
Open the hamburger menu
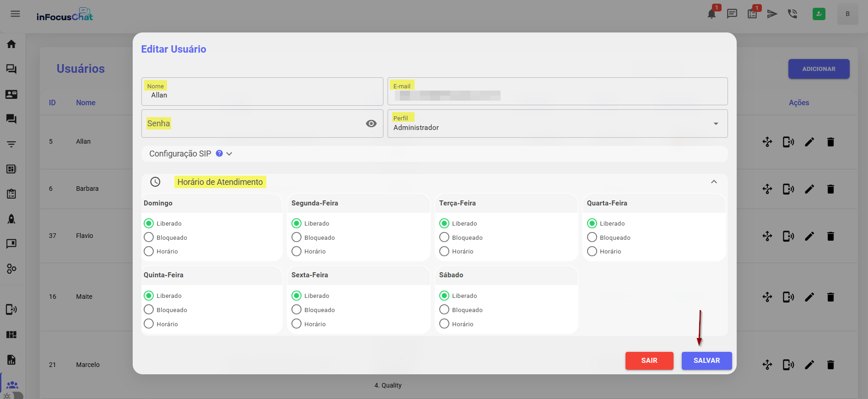point(15,14)
